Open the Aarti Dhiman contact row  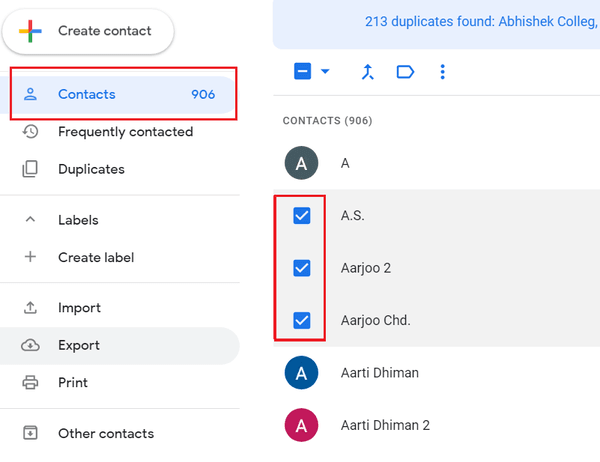point(437,373)
